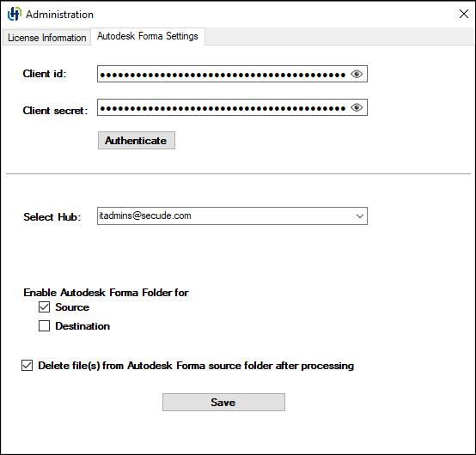Click the 'Client id:' label

click(45, 74)
